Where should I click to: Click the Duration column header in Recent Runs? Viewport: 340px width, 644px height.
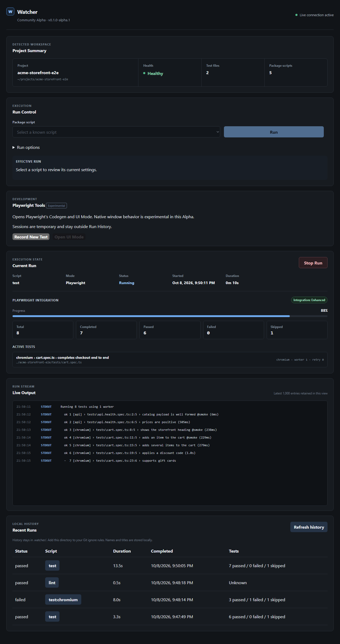click(122, 551)
